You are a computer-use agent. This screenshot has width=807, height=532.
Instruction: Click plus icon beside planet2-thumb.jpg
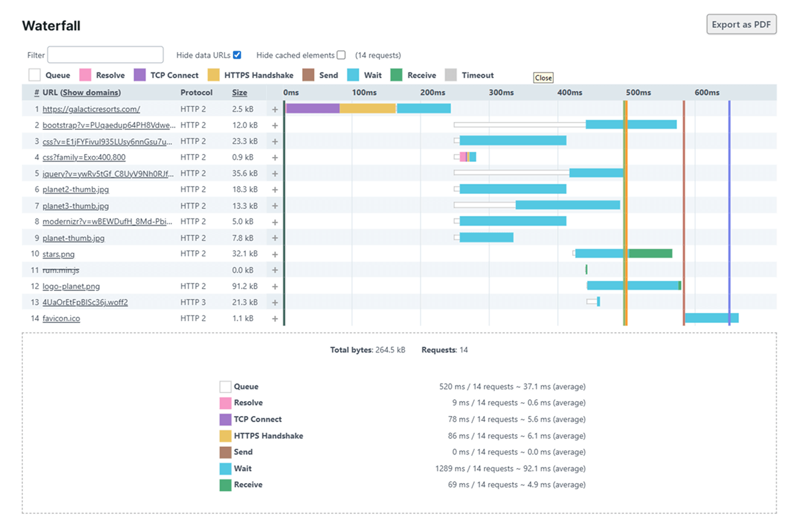pos(275,190)
